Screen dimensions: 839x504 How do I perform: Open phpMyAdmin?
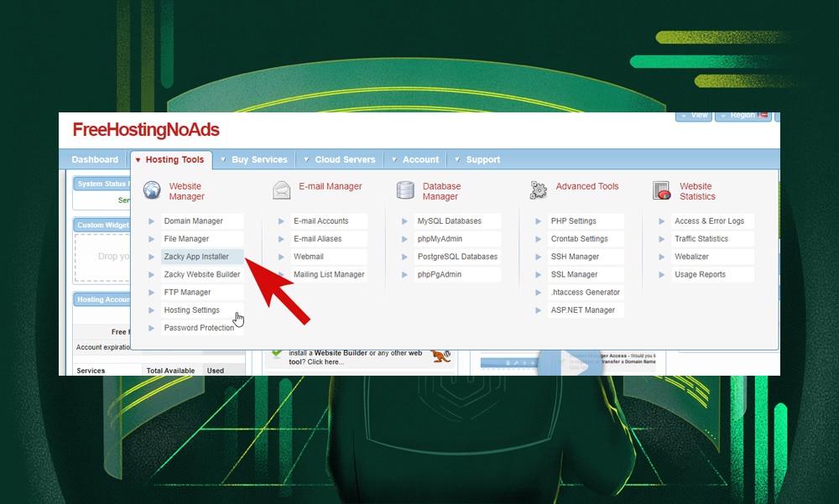(x=442, y=238)
